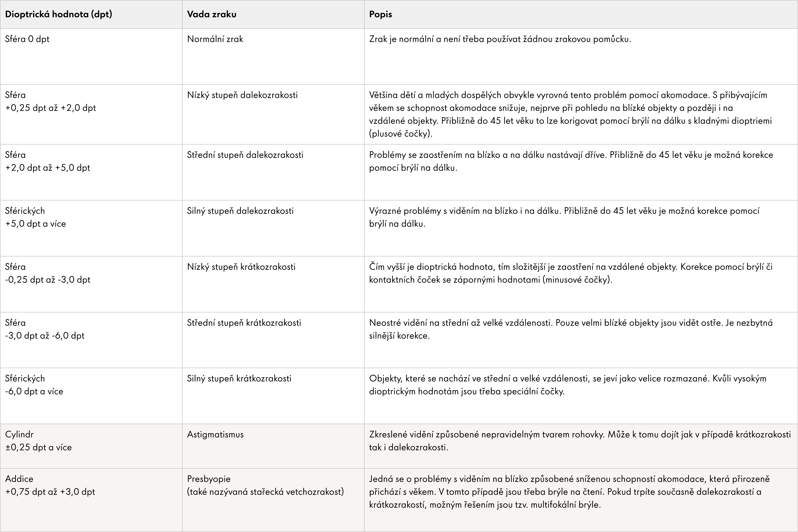Select the 'Sféra 0 dpt' cell

[x=27, y=39]
